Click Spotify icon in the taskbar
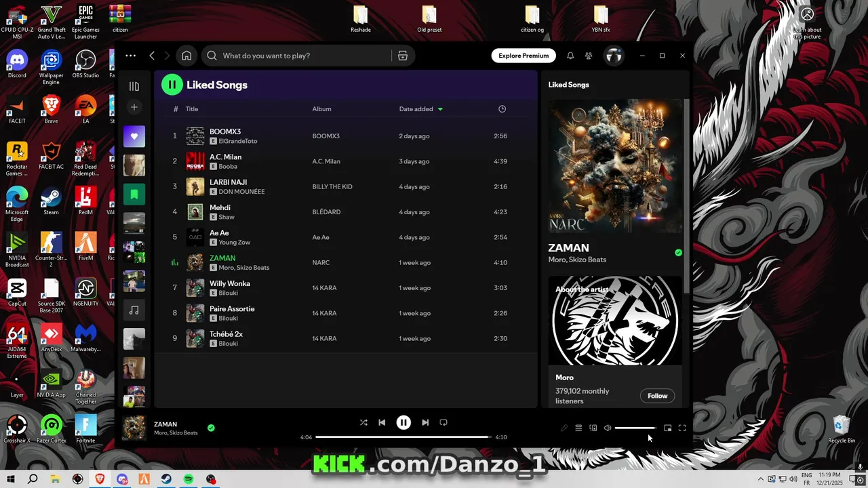Image resolution: width=868 pixels, height=488 pixels. (x=189, y=479)
